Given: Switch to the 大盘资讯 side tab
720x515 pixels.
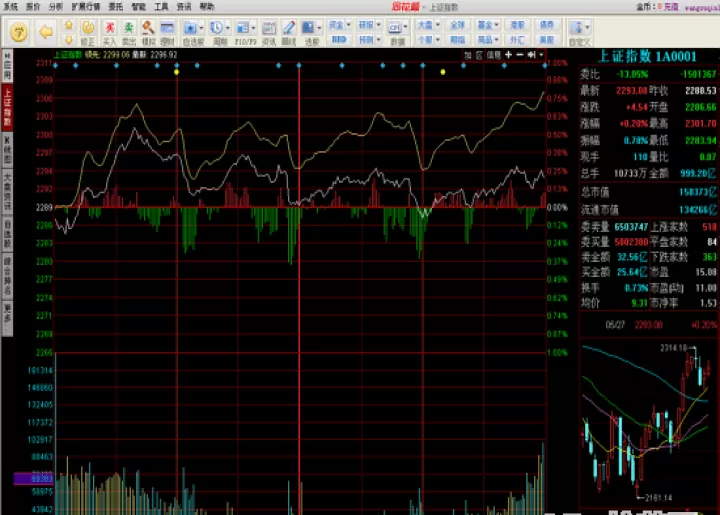Looking at the screenshot, I should tap(7, 191).
